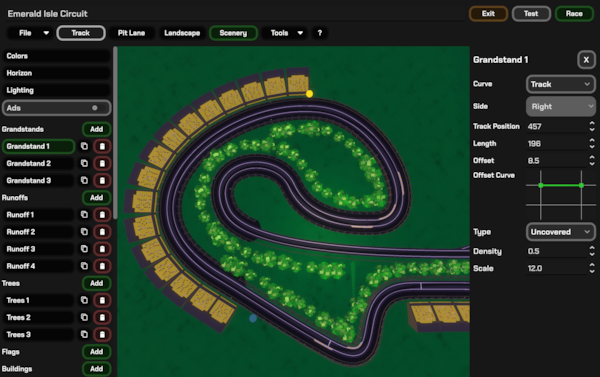Click right green Offset Curve handle
This screenshot has width=600, height=377.
click(x=581, y=185)
